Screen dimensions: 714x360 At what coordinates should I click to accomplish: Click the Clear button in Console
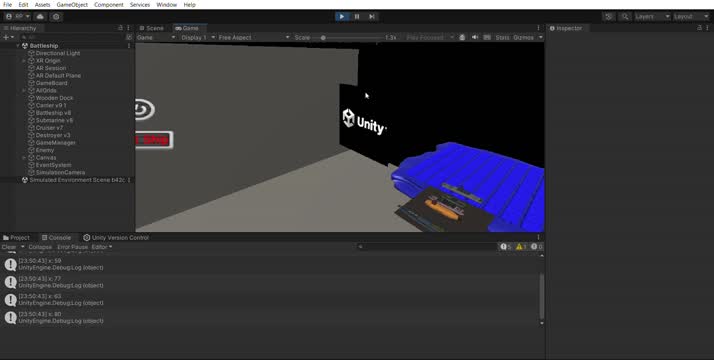tap(9, 247)
